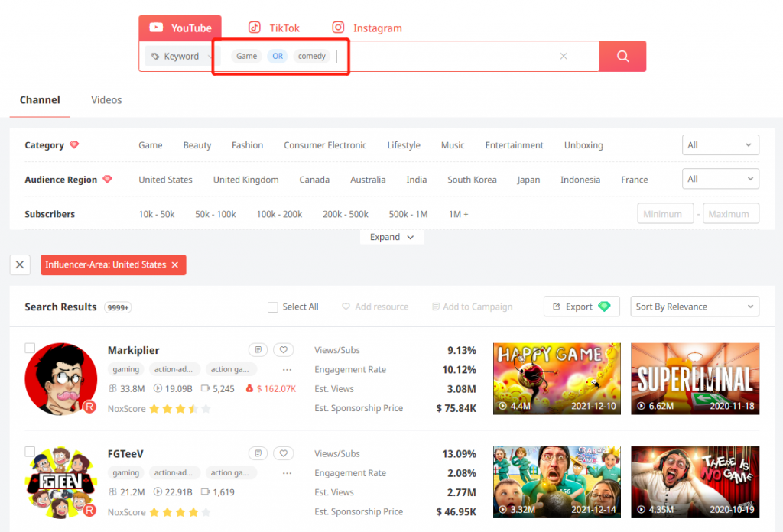This screenshot has height=532, width=783.
Task: Click FGTeeV's subscriber count icon
Action: click(113, 492)
